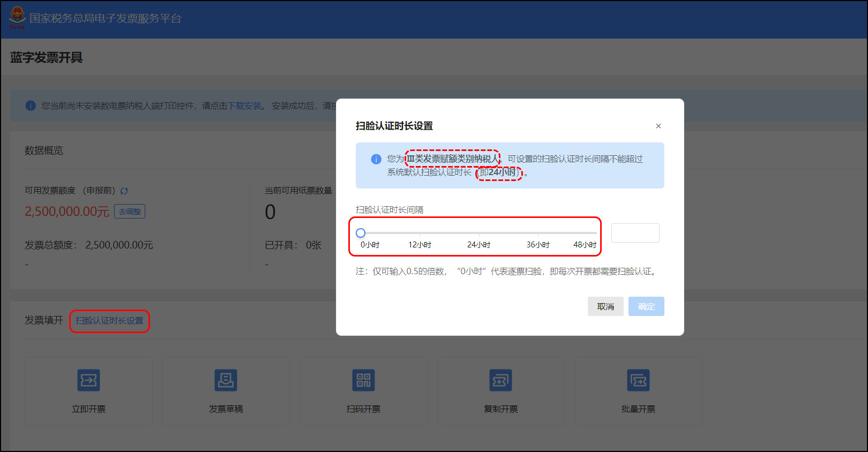Click the 36小时 mark on slider
Viewport: 868px width, 452px height.
click(538, 233)
